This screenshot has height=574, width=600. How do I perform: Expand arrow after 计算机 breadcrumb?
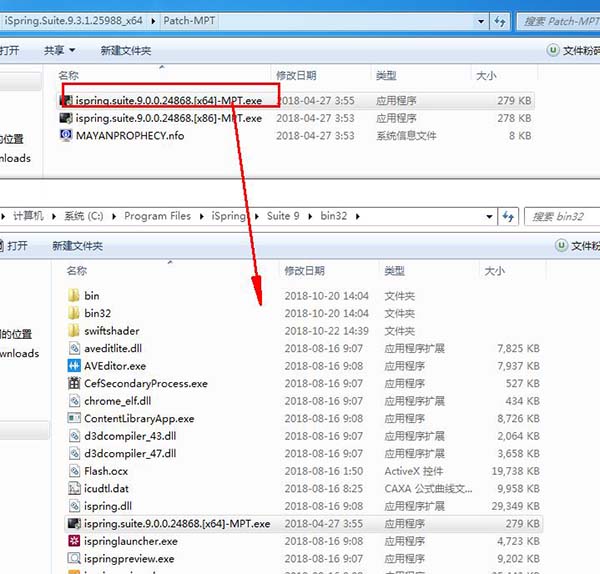pyautogui.click(x=54, y=217)
